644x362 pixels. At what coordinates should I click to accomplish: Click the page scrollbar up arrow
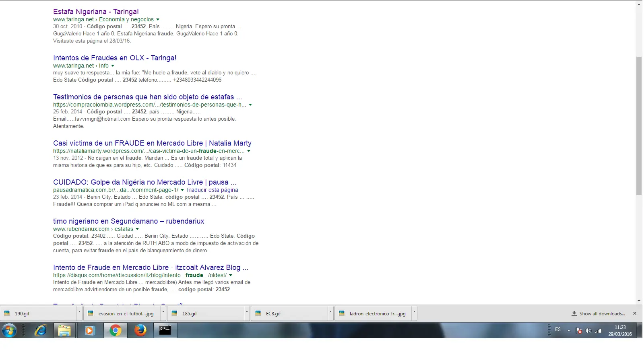[x=639, y=4]
